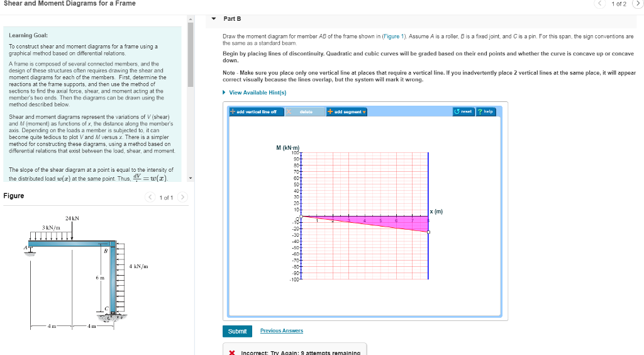Select the segment endpoint handle at x=8
The width and height of the screenshot is (644, 355).
point(428,232)
